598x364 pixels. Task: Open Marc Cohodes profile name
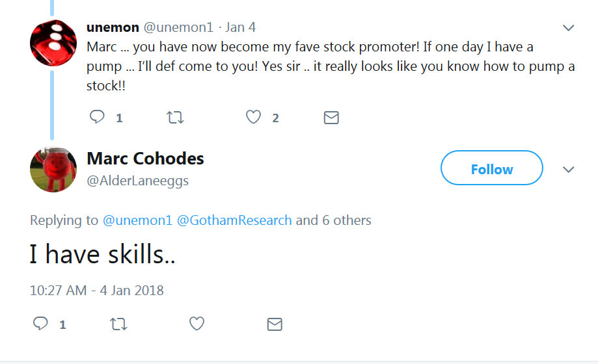[145, 159]
